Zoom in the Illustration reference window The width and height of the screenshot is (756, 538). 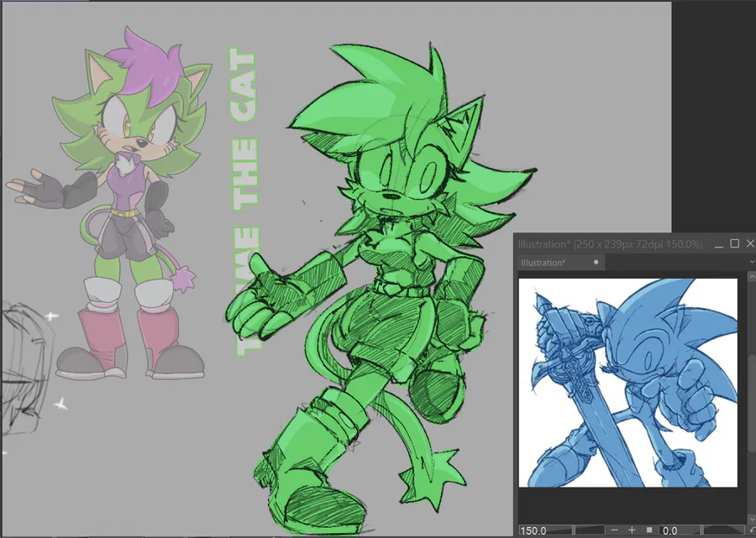[632, 530]
